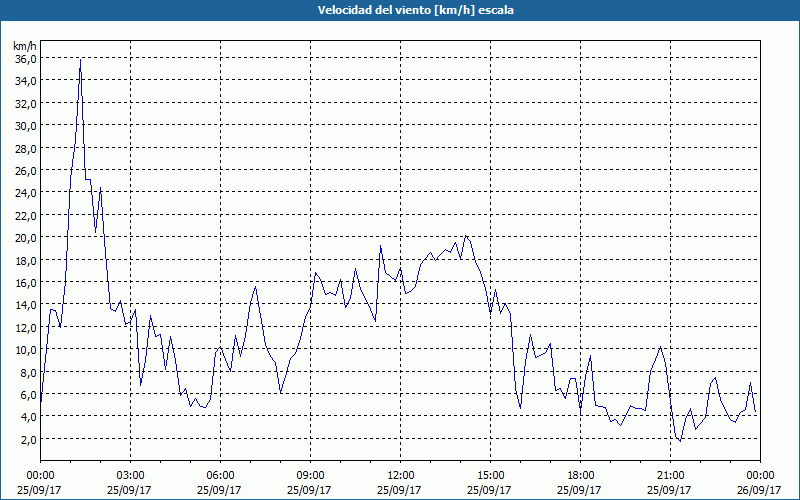
Task: Click the 36 km/h wind peak point
Action: [81, 59]
